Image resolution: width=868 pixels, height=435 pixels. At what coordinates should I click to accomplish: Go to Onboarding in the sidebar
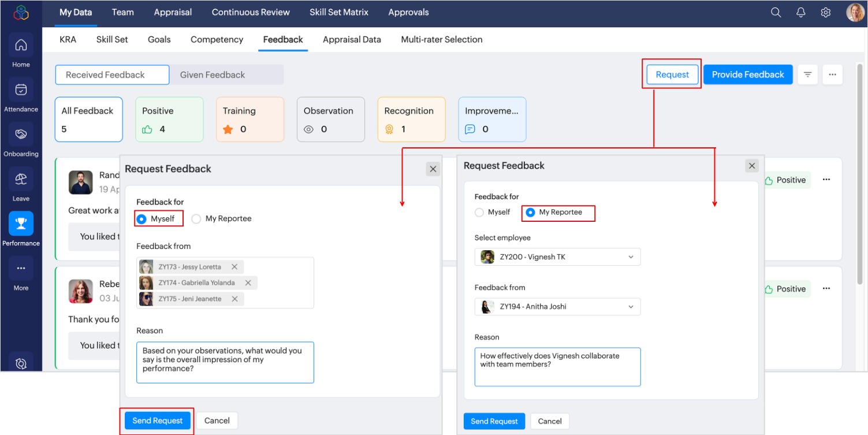click(21, 135)
